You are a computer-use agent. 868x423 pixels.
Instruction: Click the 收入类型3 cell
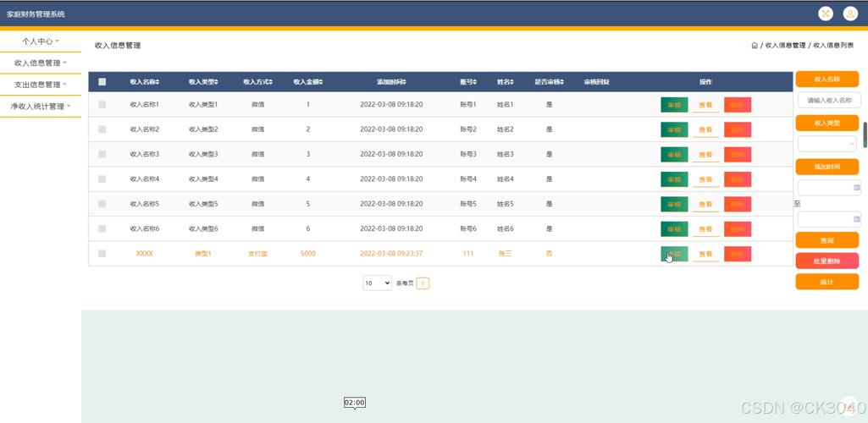203,154
